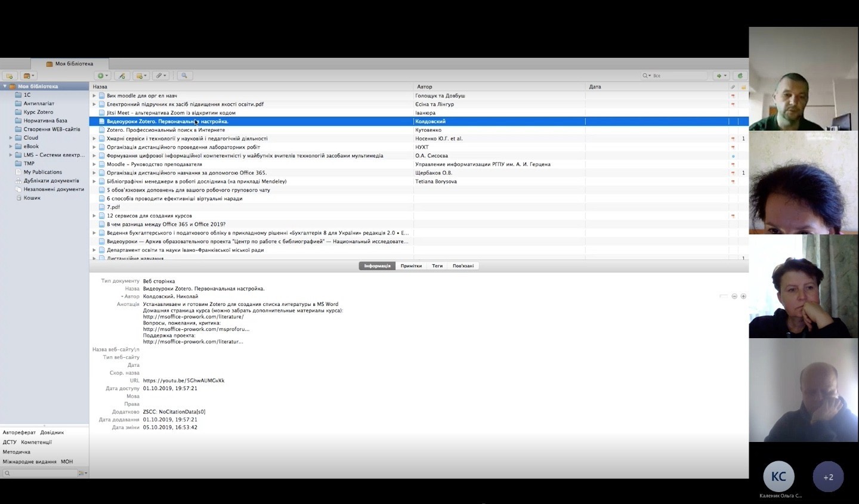
Task: Switch to the Примітки tab
Action: (x=411, y=266)
